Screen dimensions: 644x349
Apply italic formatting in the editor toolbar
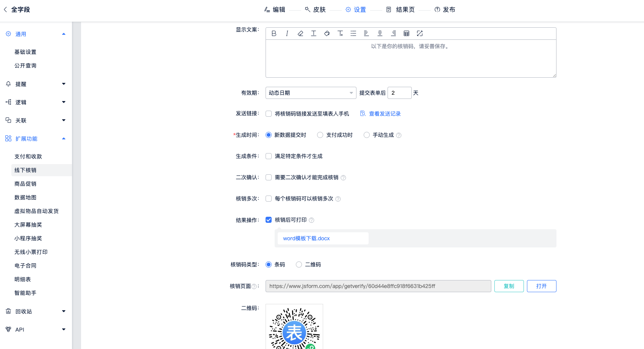click(287, 33)
